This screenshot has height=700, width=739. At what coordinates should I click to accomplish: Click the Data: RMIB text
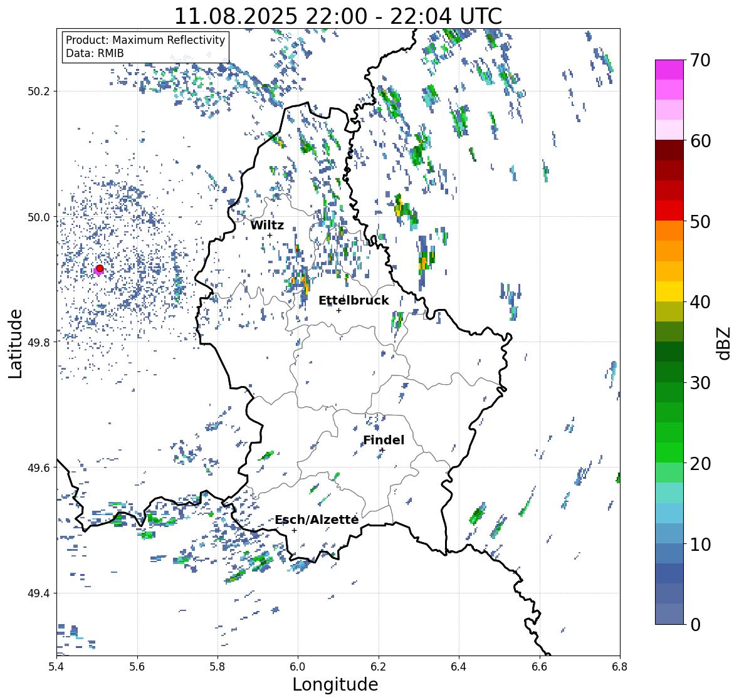[95, 53]
